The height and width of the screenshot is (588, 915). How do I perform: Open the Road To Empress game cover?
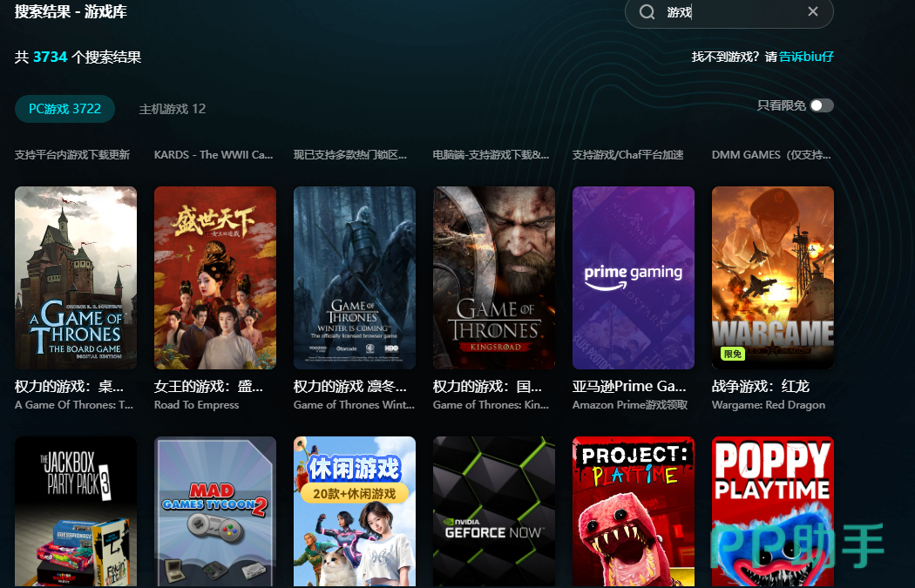215,277
